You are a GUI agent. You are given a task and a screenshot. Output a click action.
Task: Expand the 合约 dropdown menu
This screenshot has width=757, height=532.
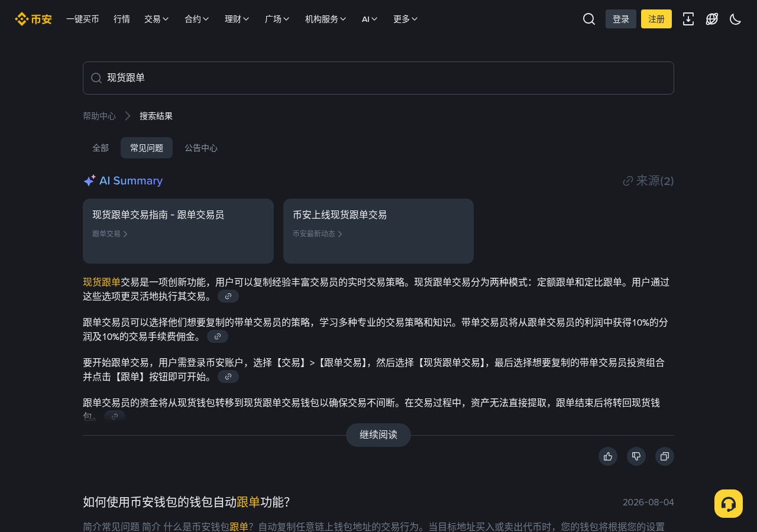coord(197,19)
